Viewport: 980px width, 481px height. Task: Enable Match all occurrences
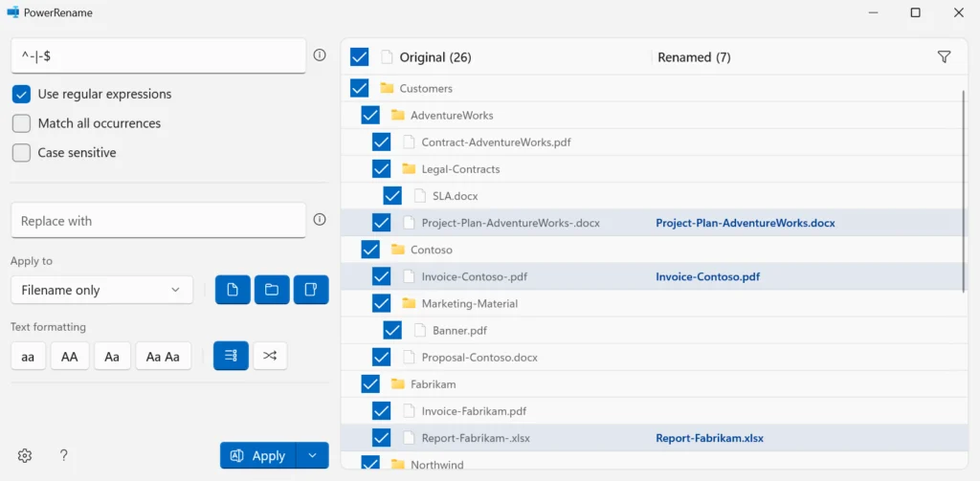coord(21,123)
